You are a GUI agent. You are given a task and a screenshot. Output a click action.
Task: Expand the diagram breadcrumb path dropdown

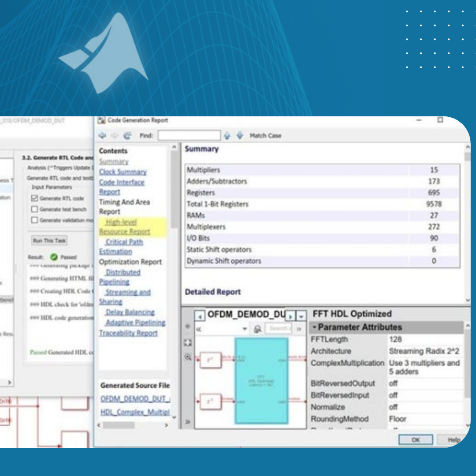[245, 329]
